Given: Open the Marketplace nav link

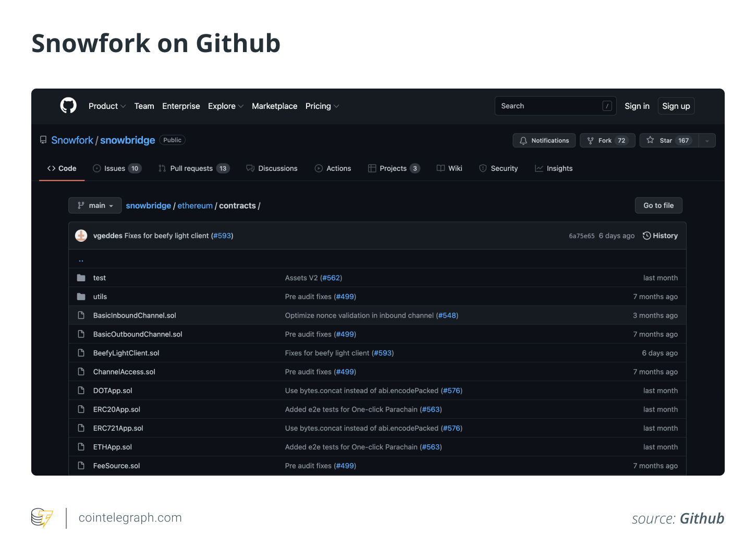Looking at the screenshot, I should coord(274,106).
